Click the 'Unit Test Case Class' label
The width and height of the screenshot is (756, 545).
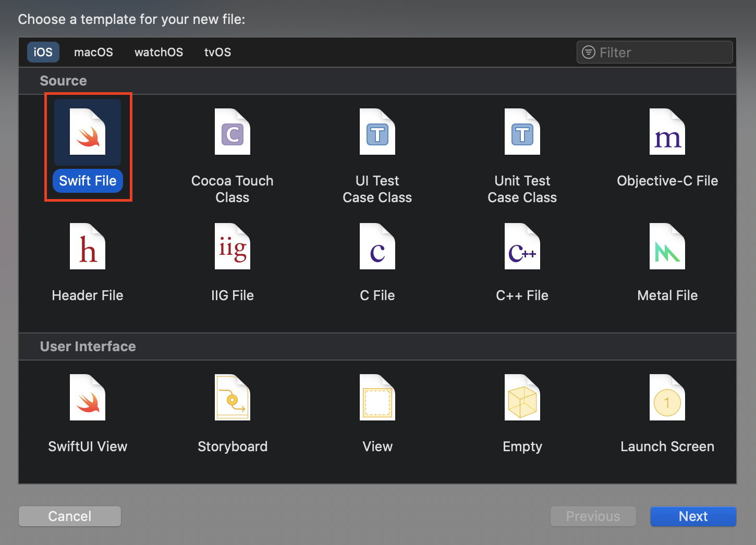pos(522,189)
